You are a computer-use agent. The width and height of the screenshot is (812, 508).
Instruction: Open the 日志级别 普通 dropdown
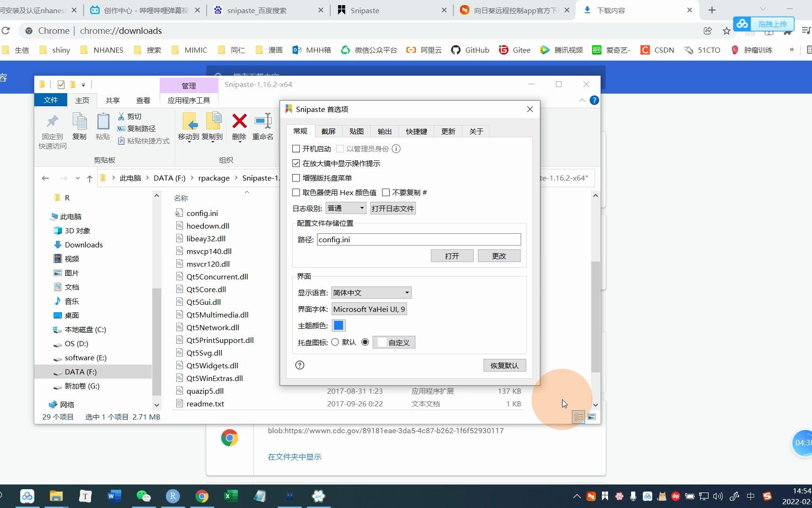[x=346, y=208]
